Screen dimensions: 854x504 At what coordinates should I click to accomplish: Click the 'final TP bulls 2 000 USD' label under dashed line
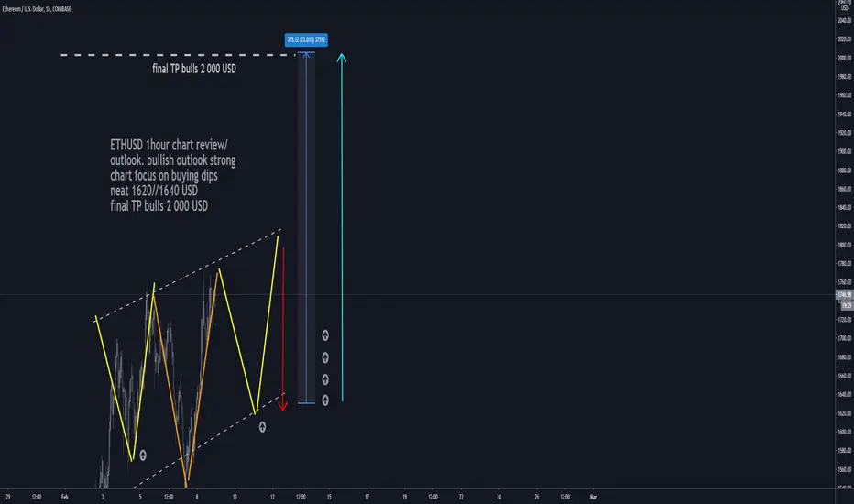194,69
